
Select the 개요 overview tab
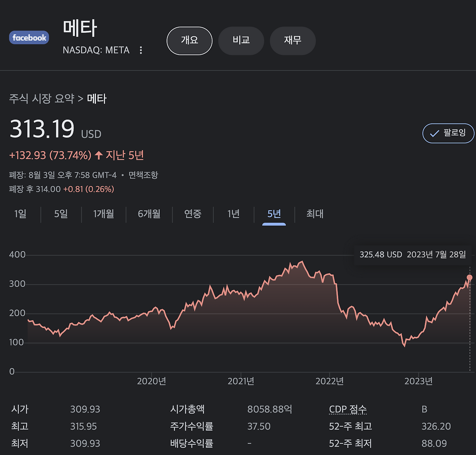pyautogui.click(x=189, y=41)
